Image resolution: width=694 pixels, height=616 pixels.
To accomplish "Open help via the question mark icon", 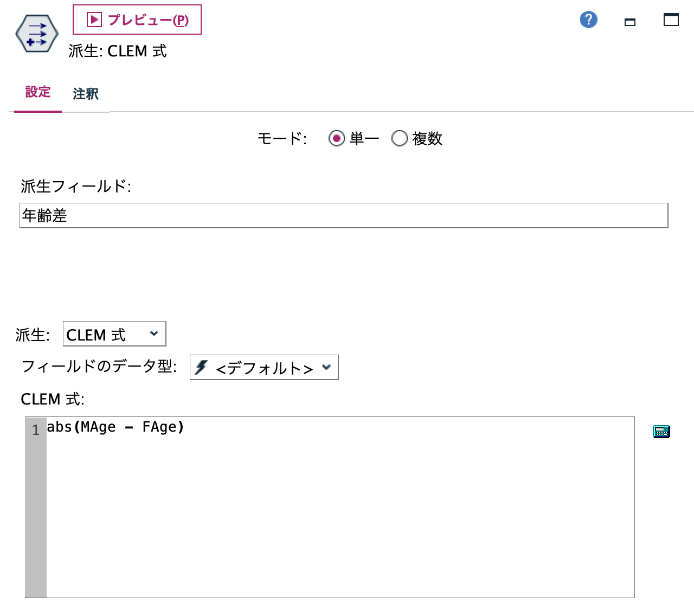I will pyautogui.click(x=588, y=19).
